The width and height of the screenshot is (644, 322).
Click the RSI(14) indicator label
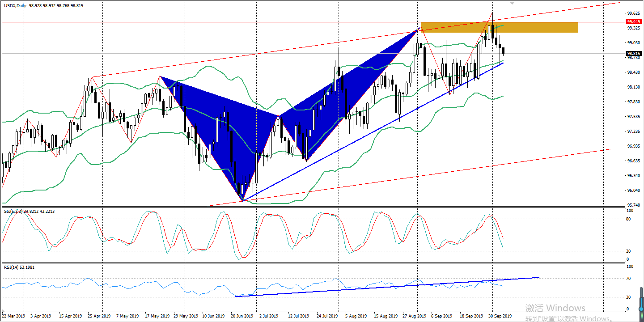tap(12, 267)
